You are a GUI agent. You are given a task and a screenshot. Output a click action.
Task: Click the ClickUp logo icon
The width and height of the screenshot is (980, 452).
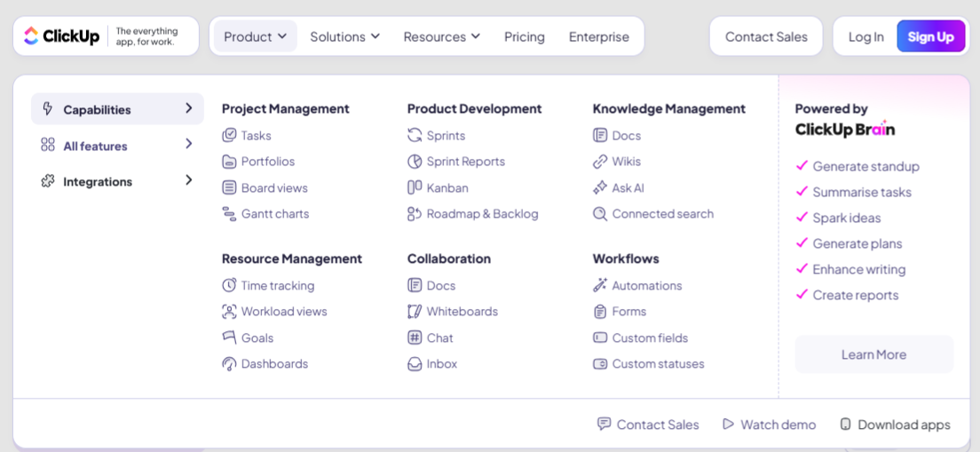[32, 36]
